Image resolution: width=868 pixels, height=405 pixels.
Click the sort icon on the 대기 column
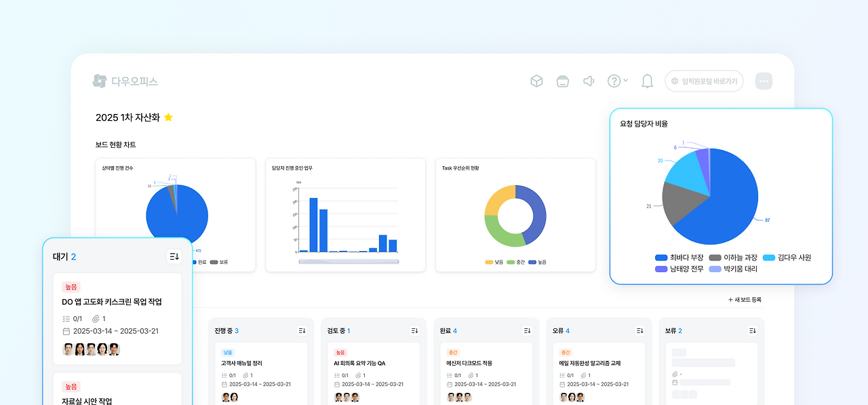pos(174,256)
